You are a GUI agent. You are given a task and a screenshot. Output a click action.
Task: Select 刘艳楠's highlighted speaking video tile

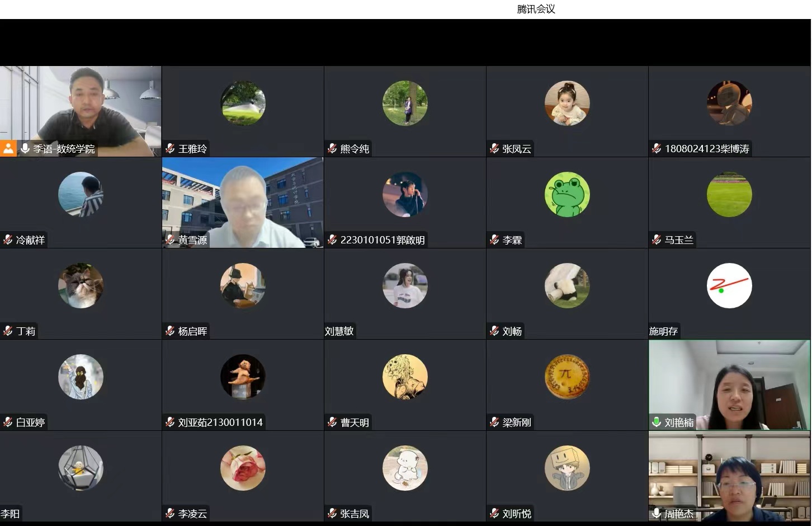click(729, 383)
